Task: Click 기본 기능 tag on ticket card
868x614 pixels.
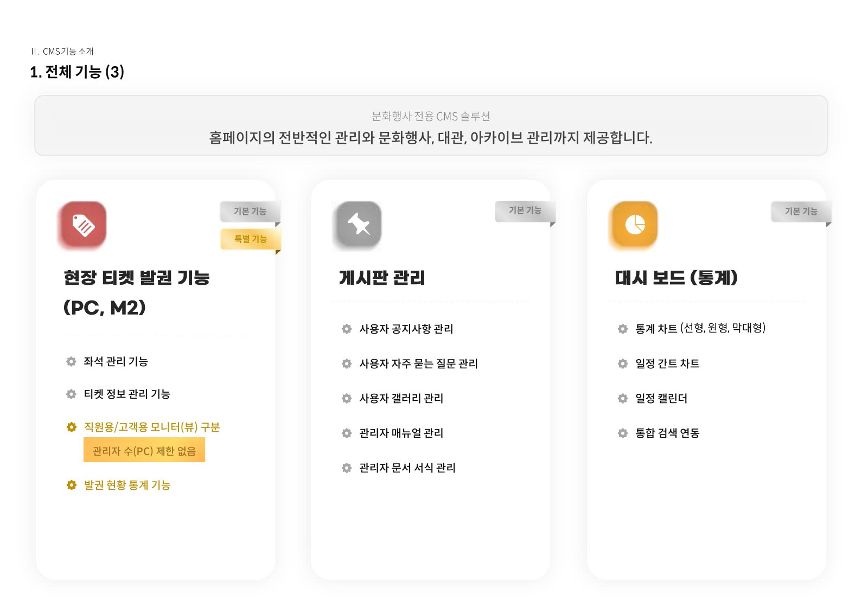Action: (x=250, y=212)
